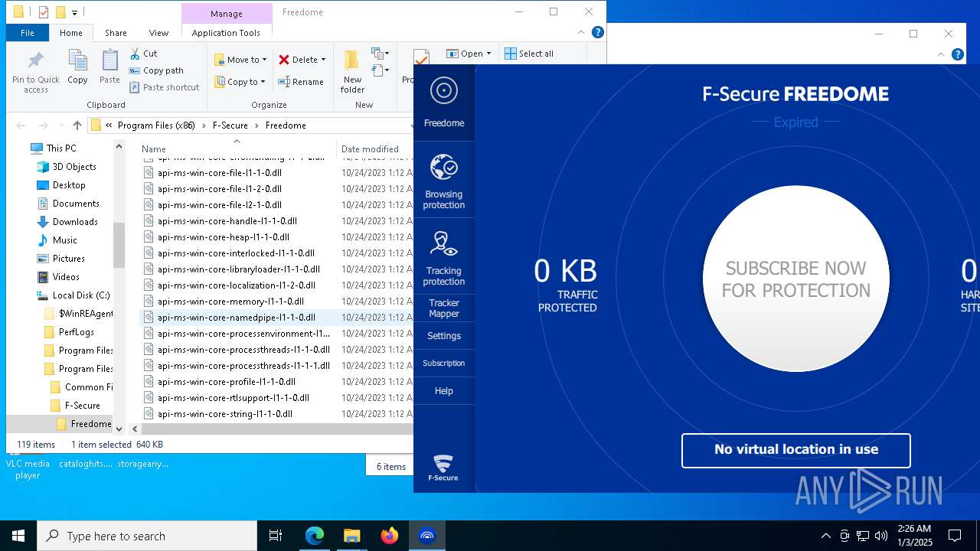
Task: Create a New folder from ribbon
Action: [x=352, y=72]
